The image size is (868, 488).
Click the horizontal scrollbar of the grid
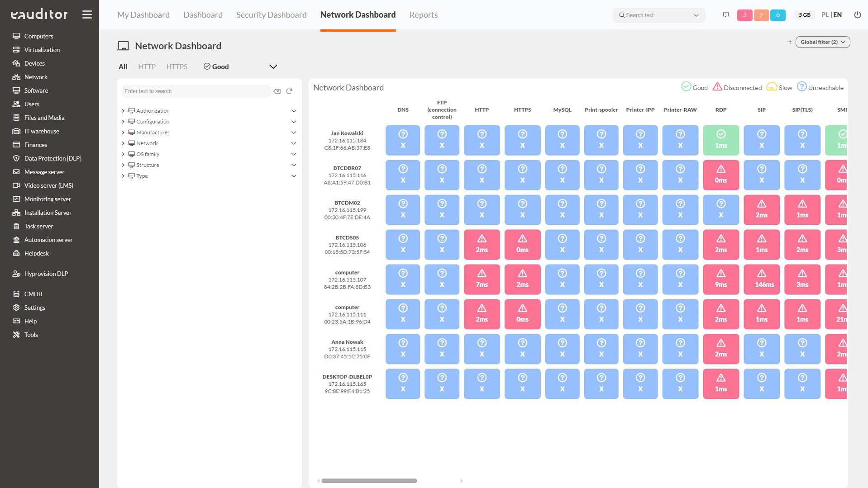click(x=369, y=481)
